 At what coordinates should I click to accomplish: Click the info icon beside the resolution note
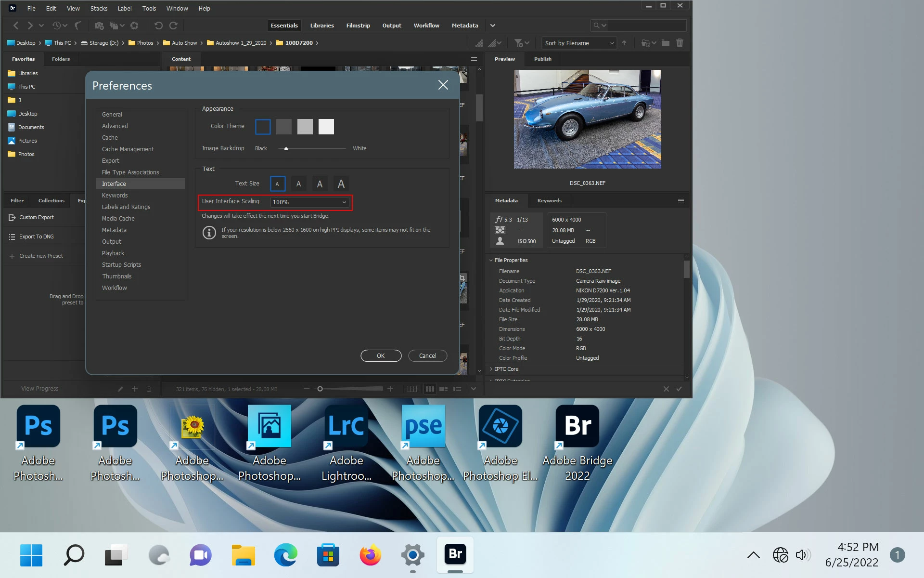[209, 233]
